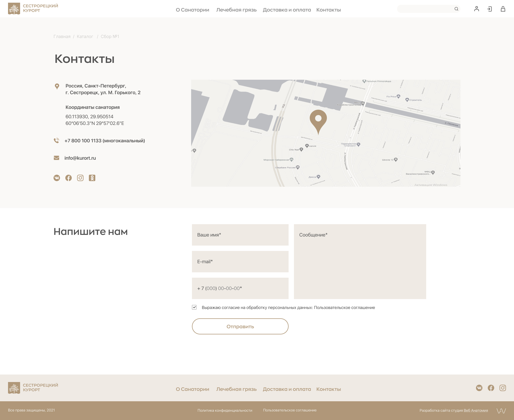Click "Каталог" breadcrumb link
This screenshot has width=514, height=420.
coord(85,36)
